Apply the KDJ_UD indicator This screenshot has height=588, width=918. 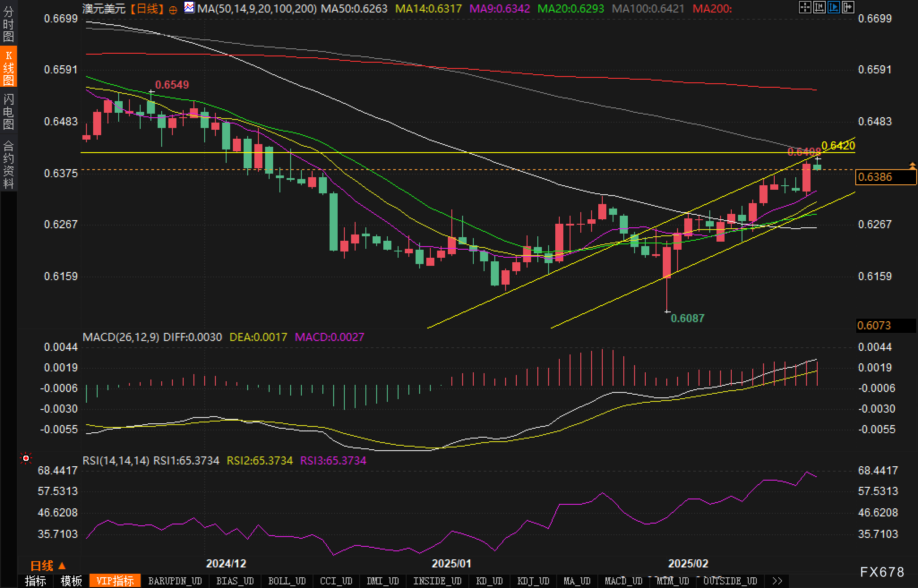tap(533, 581)
